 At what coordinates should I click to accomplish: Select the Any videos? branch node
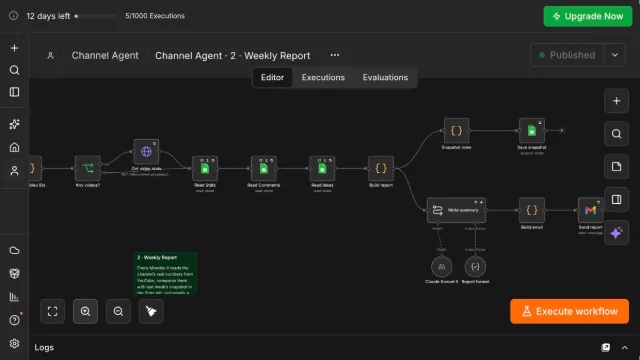point(88,168)
